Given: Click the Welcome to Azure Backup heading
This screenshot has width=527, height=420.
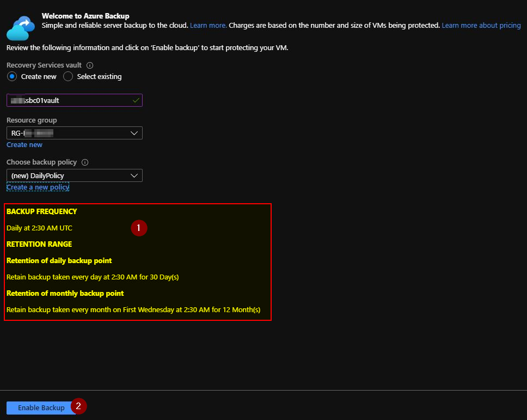Looking at the screenshot, I should point(85,16).
